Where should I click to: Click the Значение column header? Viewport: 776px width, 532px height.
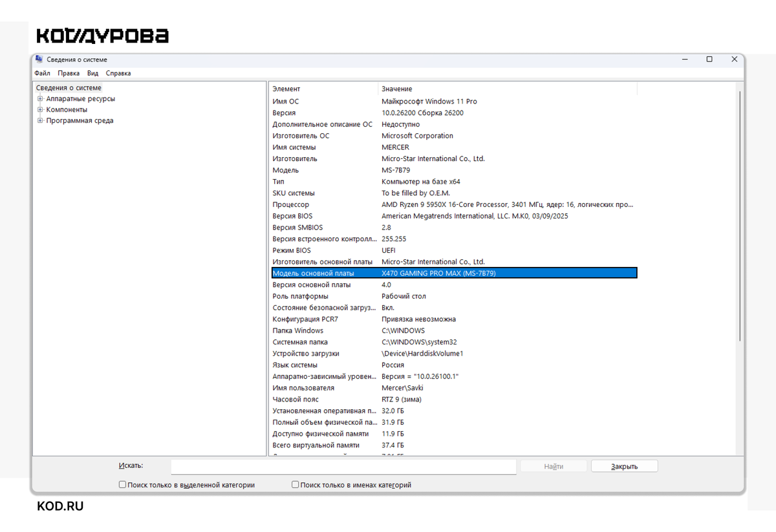click(508, 89)
